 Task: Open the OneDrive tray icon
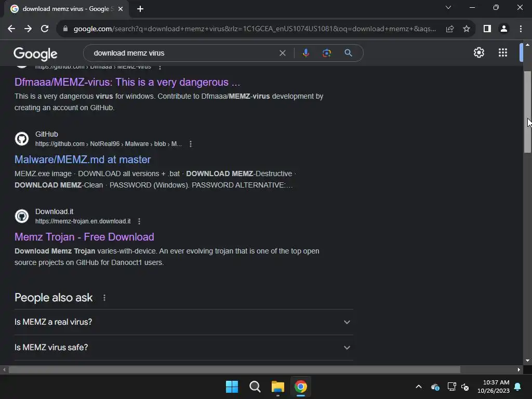(x=435, y=387)
